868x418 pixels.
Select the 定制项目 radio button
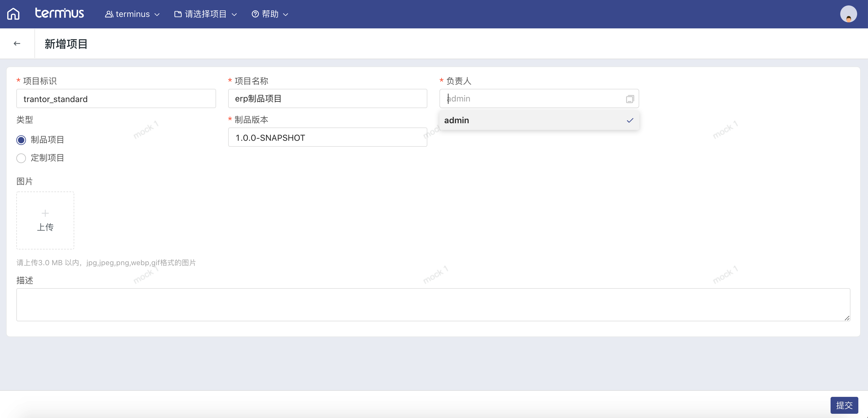21,158
